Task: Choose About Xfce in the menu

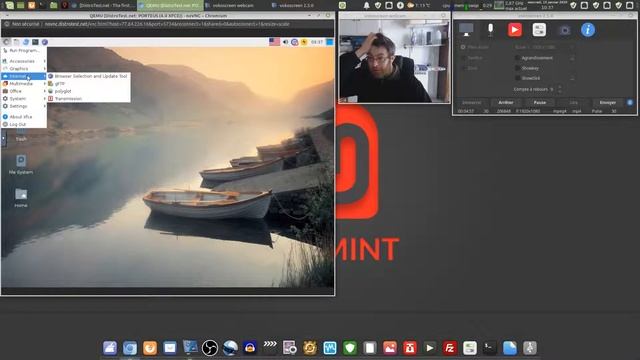Action: [24, 117]
